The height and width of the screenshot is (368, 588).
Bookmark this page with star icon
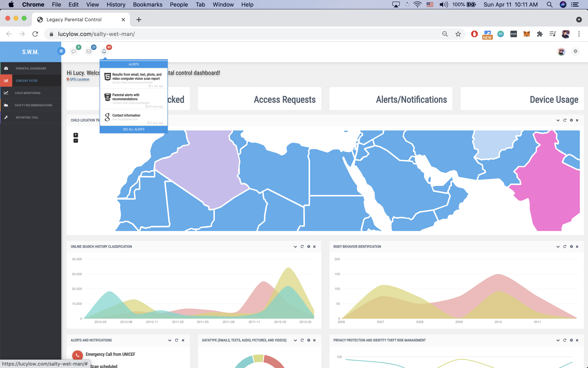pos(458,34)
